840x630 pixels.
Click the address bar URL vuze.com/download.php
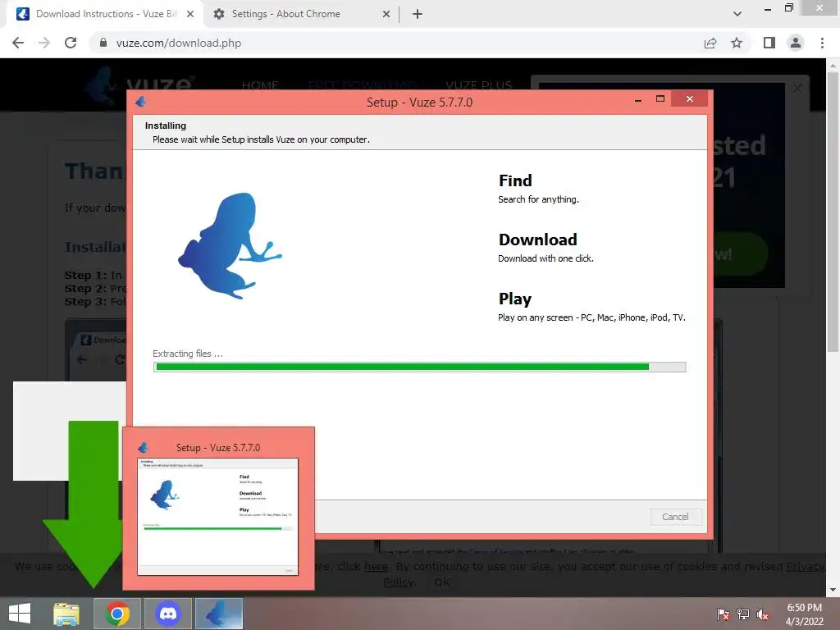pyautogui.click(x=178, y=43)
